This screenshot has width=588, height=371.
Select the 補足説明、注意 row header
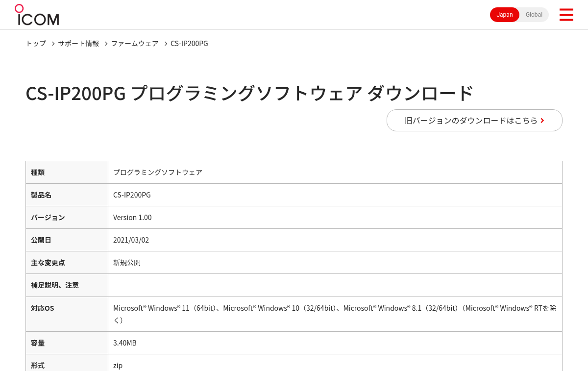(67, 285)
